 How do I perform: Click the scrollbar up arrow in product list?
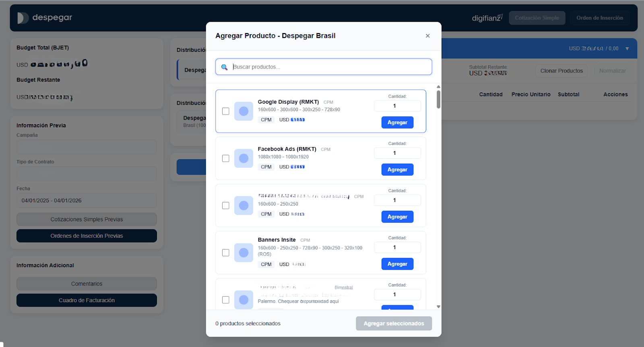438,87
